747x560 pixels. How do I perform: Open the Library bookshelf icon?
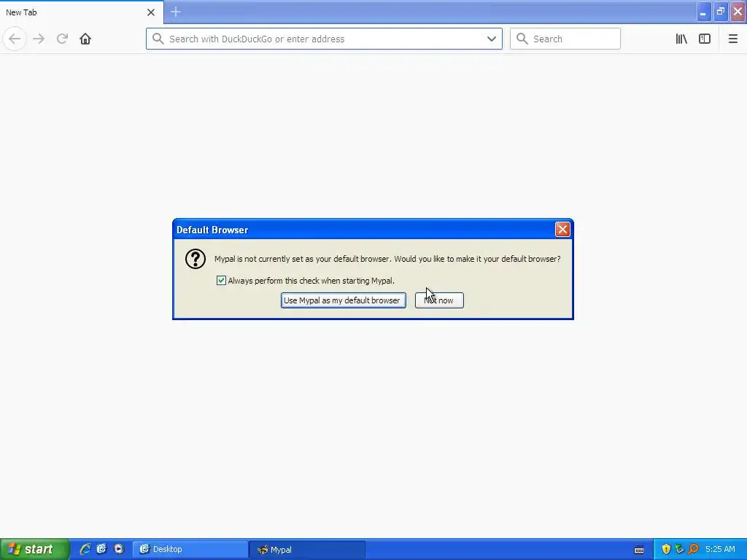pos(681,39)
